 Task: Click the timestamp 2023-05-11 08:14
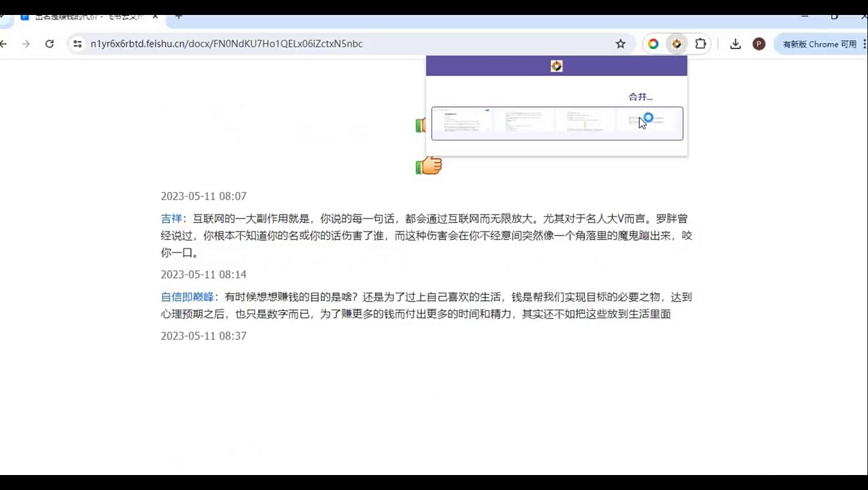click(x=203, y=274)
